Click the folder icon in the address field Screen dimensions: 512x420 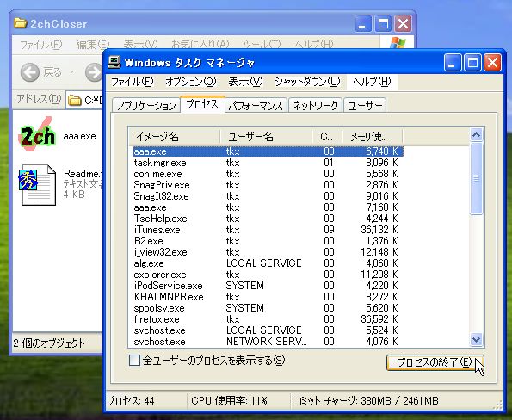75,100
